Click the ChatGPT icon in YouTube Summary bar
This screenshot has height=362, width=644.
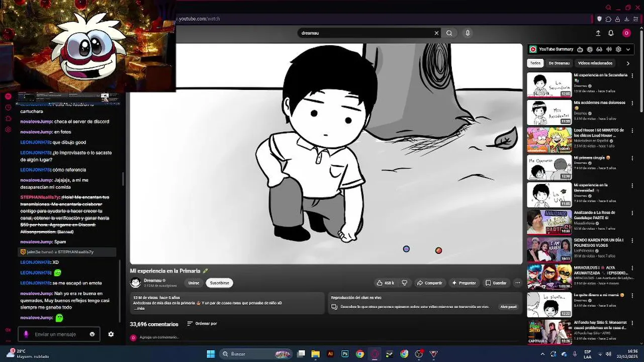[x=590, y=49]
